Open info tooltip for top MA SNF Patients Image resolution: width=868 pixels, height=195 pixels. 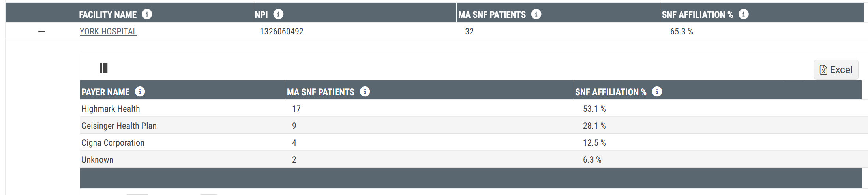pyautogui.click(x=536, y=14)
